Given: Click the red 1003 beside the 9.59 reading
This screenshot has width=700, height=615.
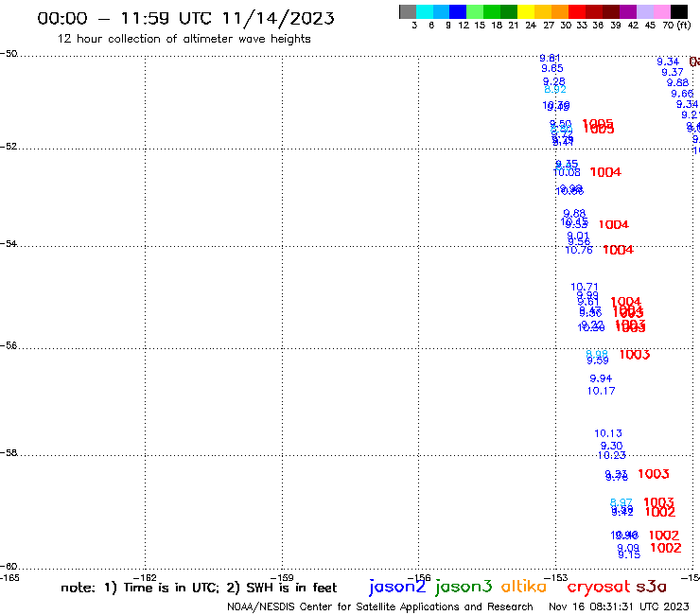Looking at the screenshot, I should click(x=635, y=355).
